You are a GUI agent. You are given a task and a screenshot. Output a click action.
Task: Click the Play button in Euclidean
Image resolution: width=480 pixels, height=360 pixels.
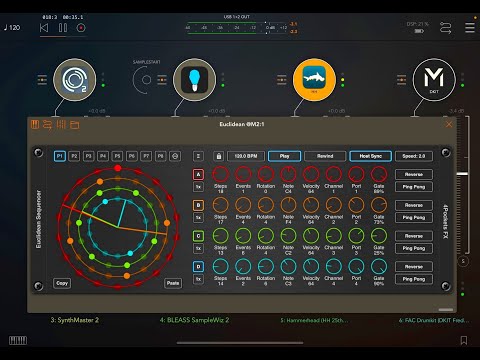coord(284,156)
